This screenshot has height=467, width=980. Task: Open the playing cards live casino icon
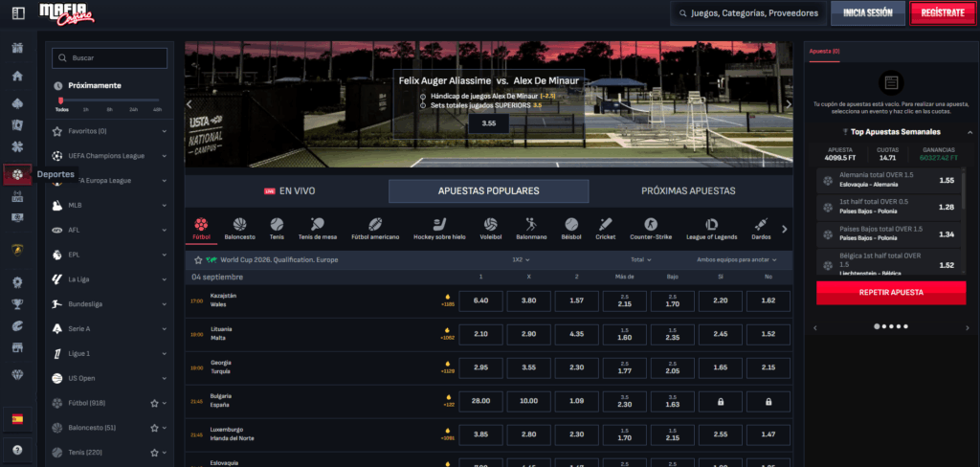click(17, 125)
